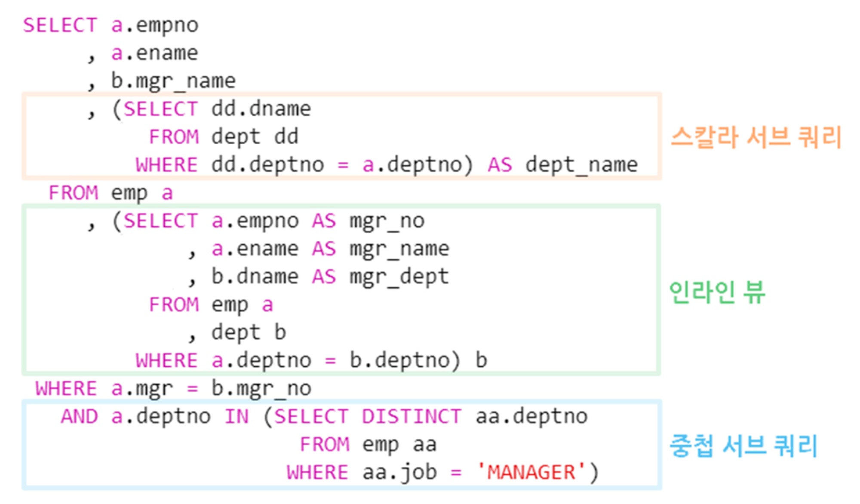The image size is (860, 504).
Task: Click the dept_name alias text
Action: pos(581,165)
